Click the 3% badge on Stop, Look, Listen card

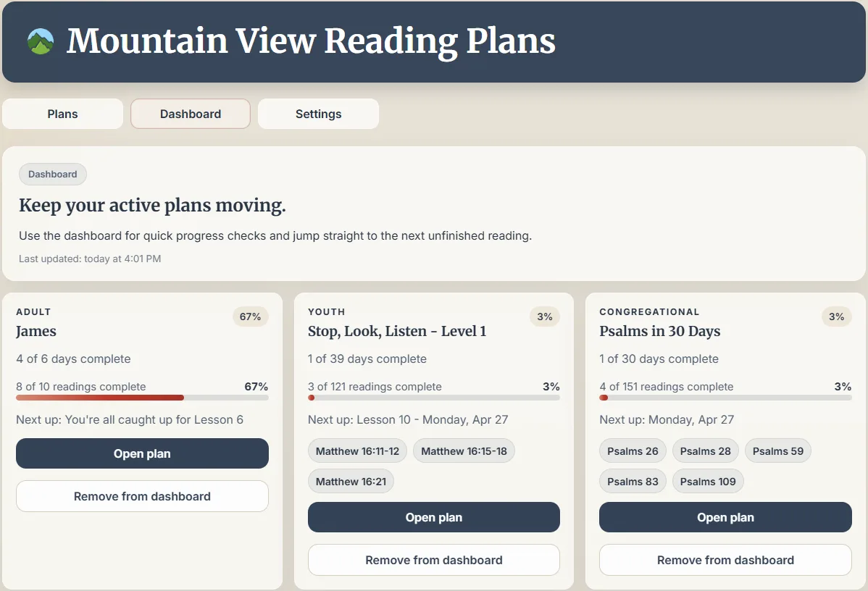tap(544, 317)
